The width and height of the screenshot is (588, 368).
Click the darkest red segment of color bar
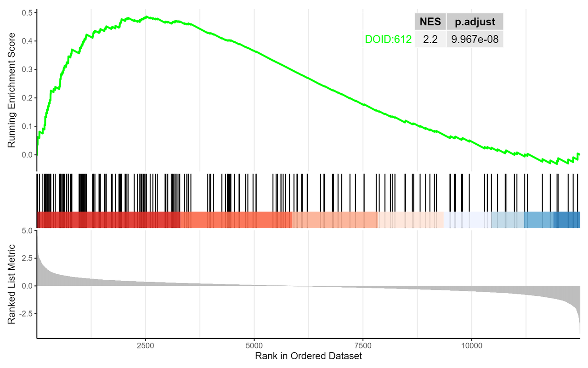click(108, 220)
